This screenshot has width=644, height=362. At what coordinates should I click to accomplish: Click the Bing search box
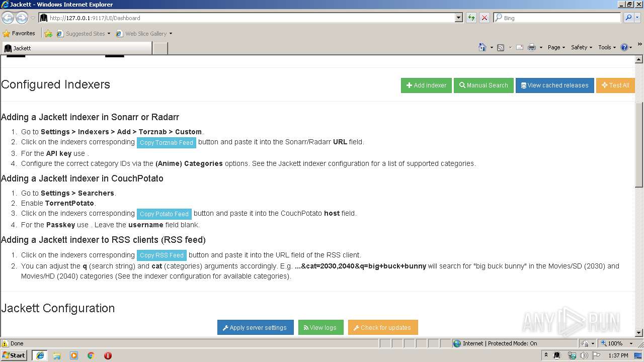pos(557,18)
